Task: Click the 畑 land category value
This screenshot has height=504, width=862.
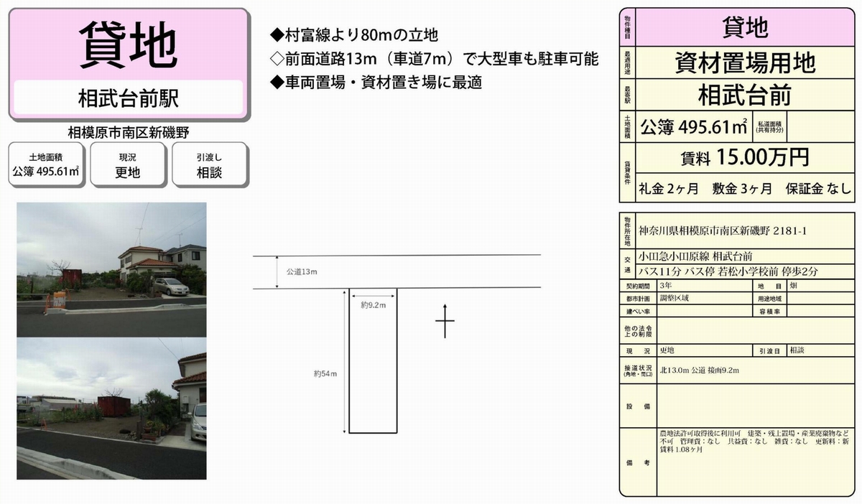Action: pos(793,286)
